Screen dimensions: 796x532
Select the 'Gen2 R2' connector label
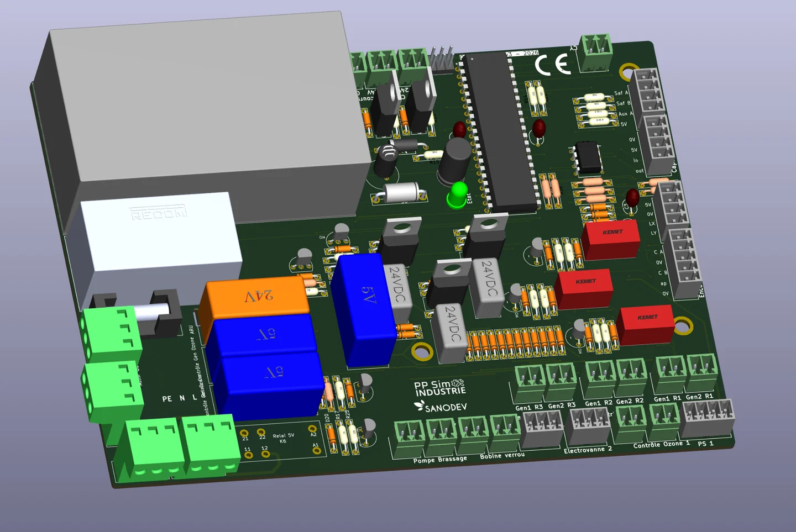tap(630, 401)
